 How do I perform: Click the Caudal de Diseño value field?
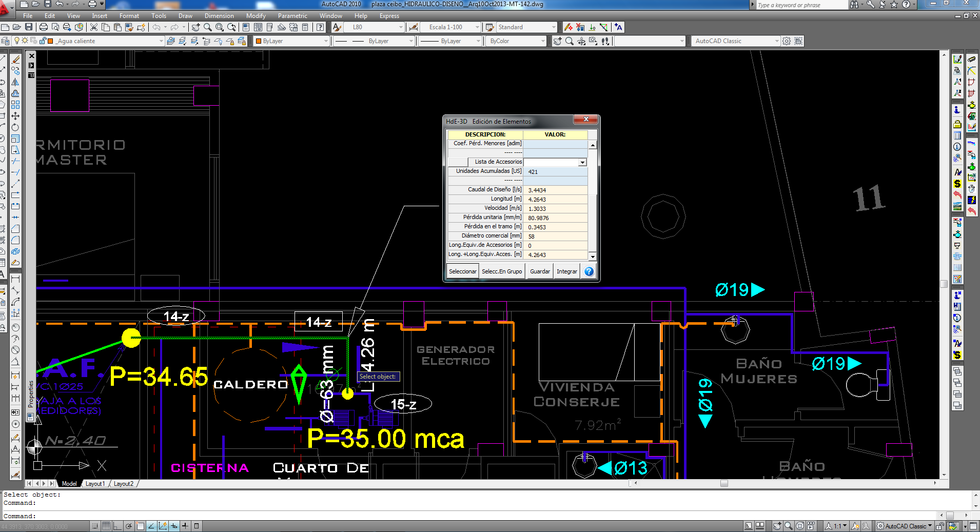pyautogui.click(x=556, y=190)
